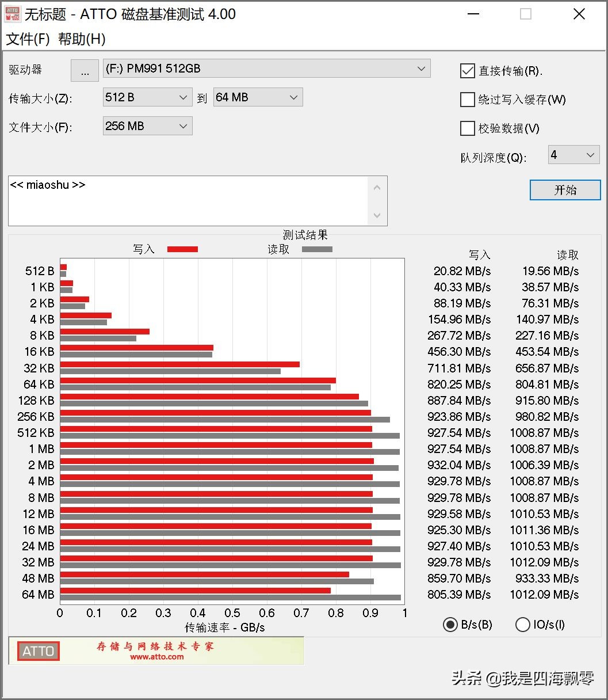Open the 64 MB maximum transfer size dropdown

[x=258, y=97]
